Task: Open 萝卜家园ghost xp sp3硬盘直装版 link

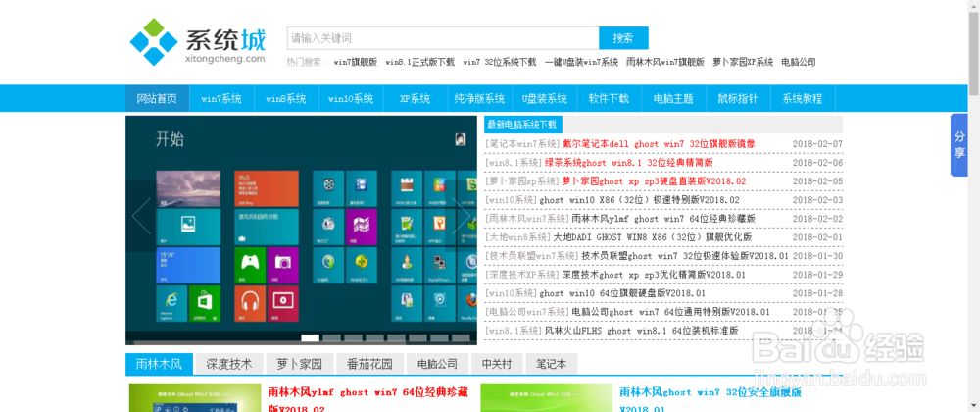Action: pyautogui.click(x=654, y=181)
